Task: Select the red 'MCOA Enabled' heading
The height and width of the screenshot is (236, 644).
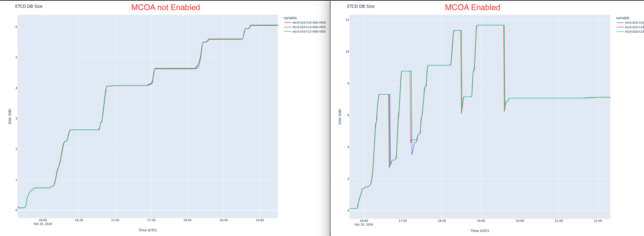Action: (473, 7)
